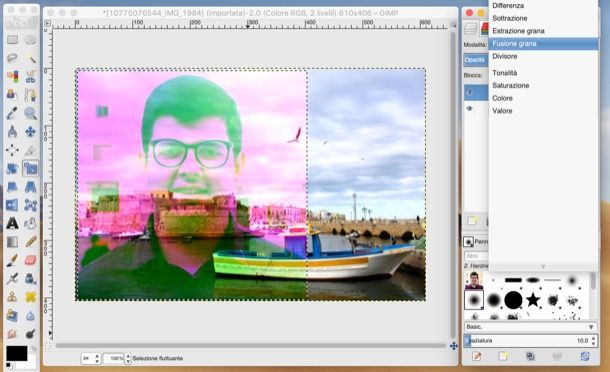The width and height of the screenshot is (610, 372).
Task: Adjust the Spaziatura brush spacing slider
Action: pyautogui.click(x=528, y=340)
